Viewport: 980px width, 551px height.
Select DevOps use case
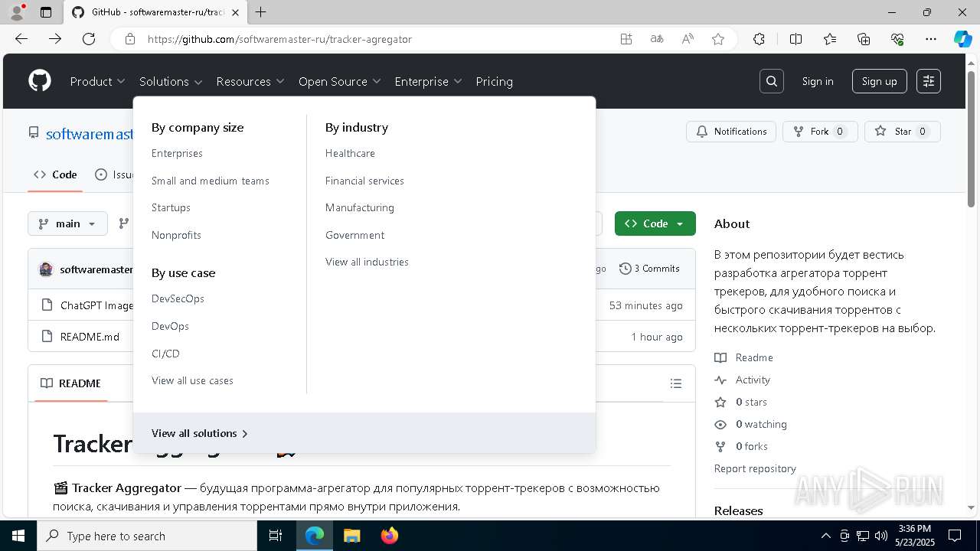pos(170,326)
